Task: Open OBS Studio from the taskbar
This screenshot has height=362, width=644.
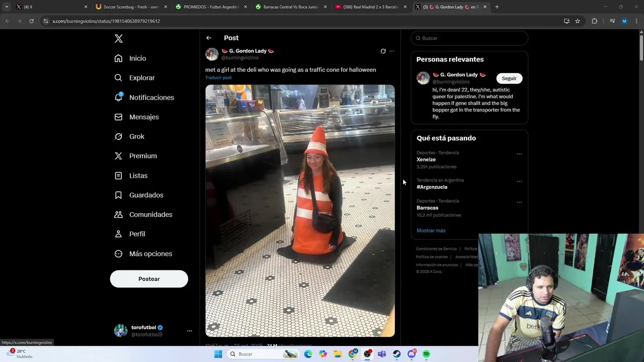Action: pyautogui.click(x=367, y=354)
